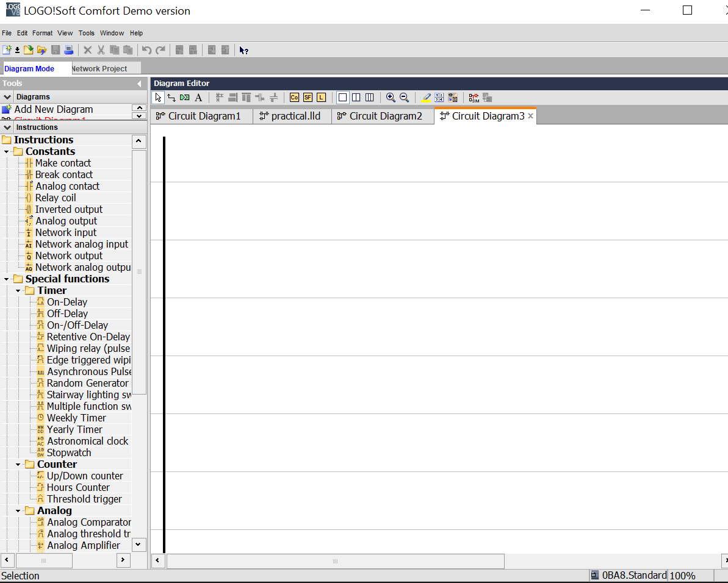
Task: Open Circuit Diagram2 tab
Action: pos(383,116)
